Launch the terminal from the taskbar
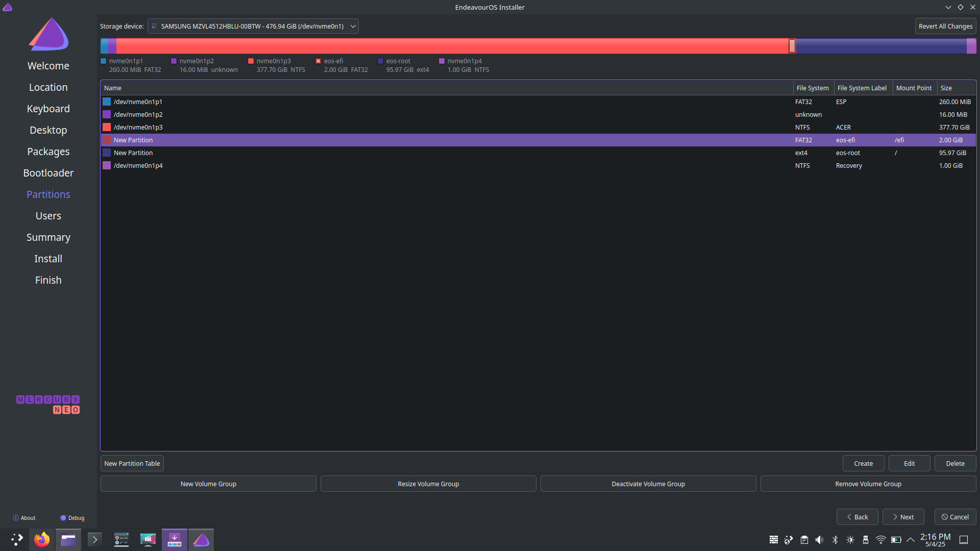The image size is (980, 551). (x=95, y=539)
